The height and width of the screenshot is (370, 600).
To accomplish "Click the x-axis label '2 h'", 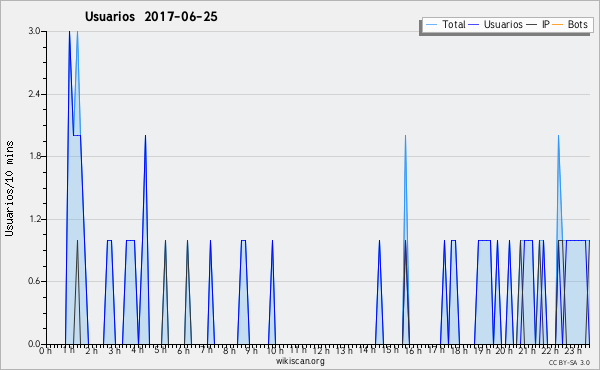I will pos(91,351).
